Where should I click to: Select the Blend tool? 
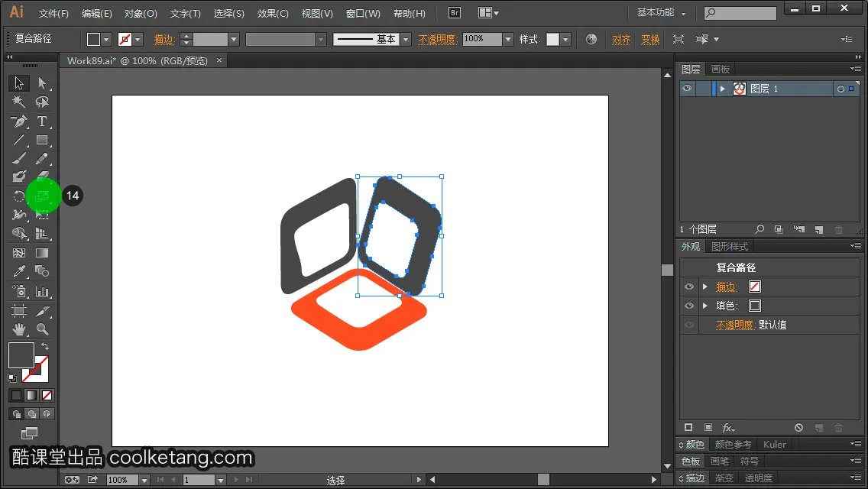click(42, 271)
